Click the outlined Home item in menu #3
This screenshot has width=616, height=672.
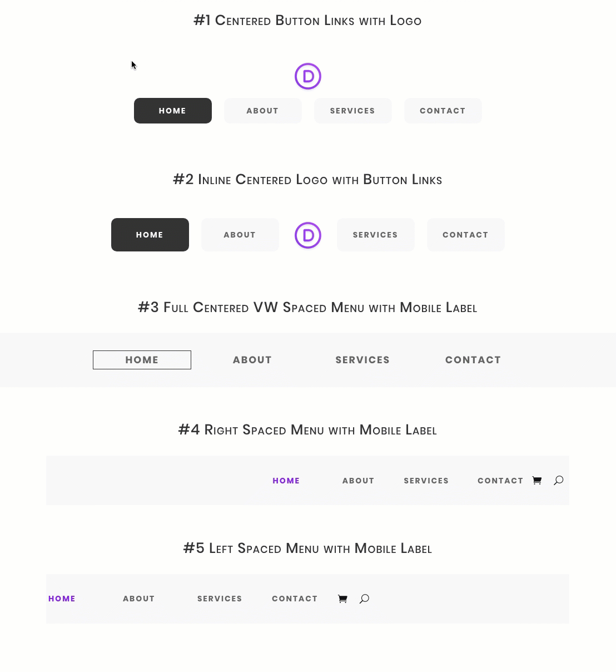142,360
